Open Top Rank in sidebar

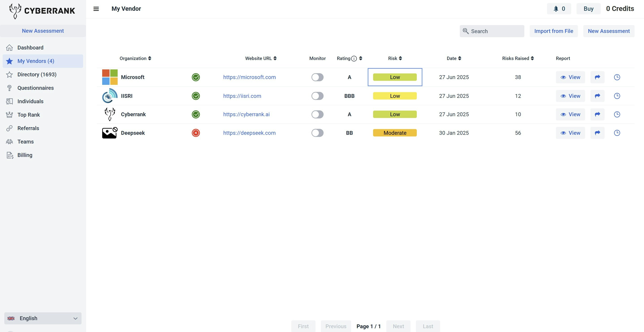click(x=43, y=115)
